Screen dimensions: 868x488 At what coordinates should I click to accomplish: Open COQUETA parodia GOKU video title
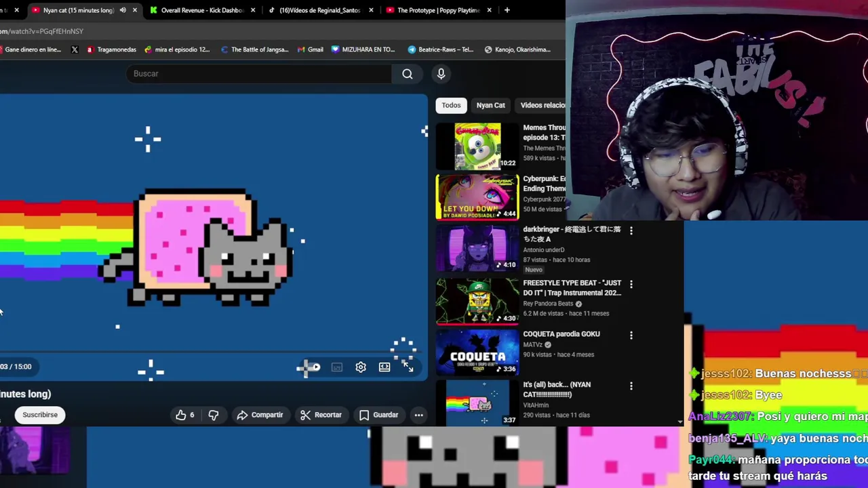coord(561,334)
